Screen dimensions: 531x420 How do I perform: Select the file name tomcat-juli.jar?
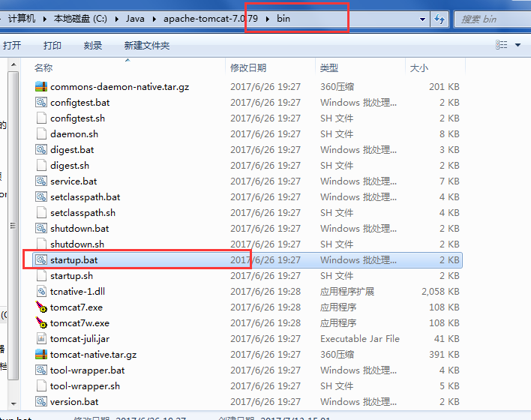[80, 339]
